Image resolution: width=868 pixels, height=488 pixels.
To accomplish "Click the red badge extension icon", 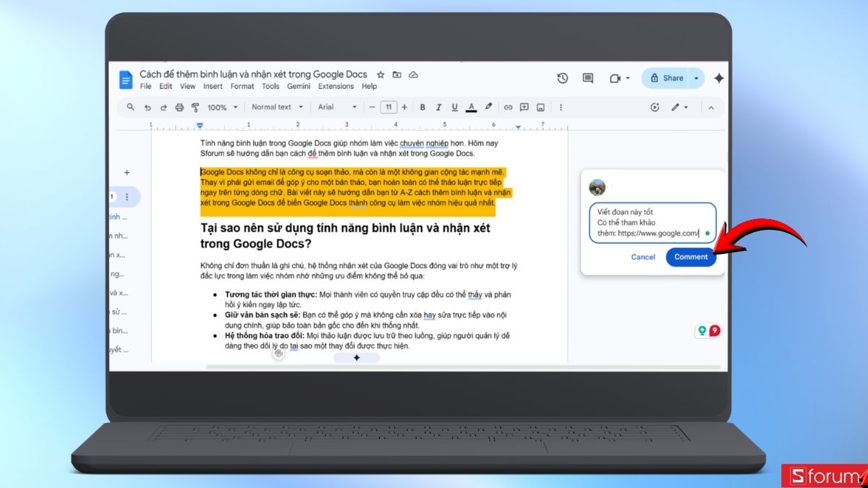I will click(x=715, y=330).
